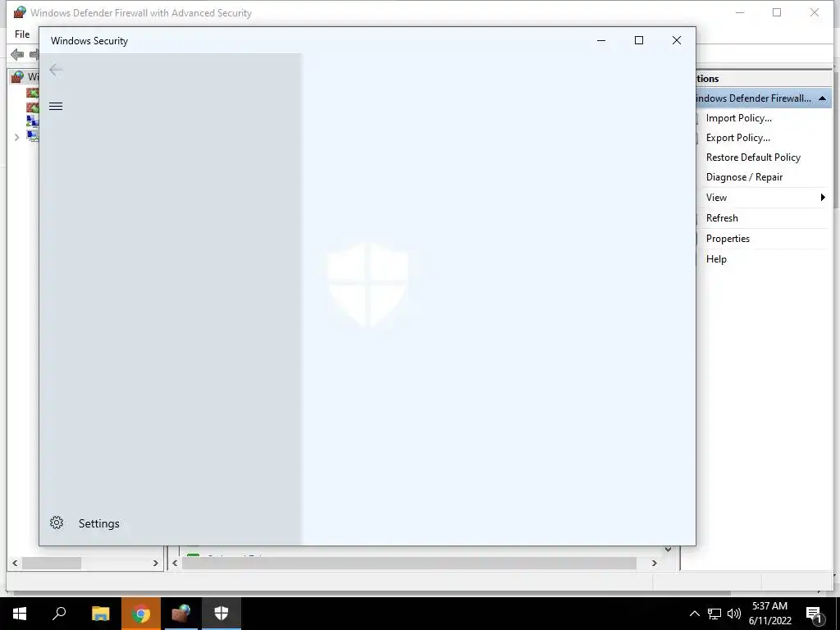Open Properties from the Actions pane
This screenshot has height=630, width=840.
[728, 239]
